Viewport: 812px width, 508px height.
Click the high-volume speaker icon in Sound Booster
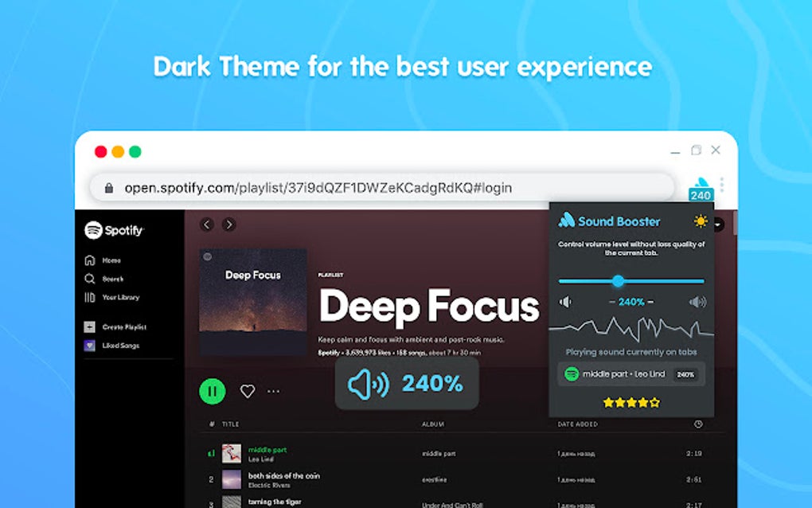pyautogui.click(x=697, y=302)
